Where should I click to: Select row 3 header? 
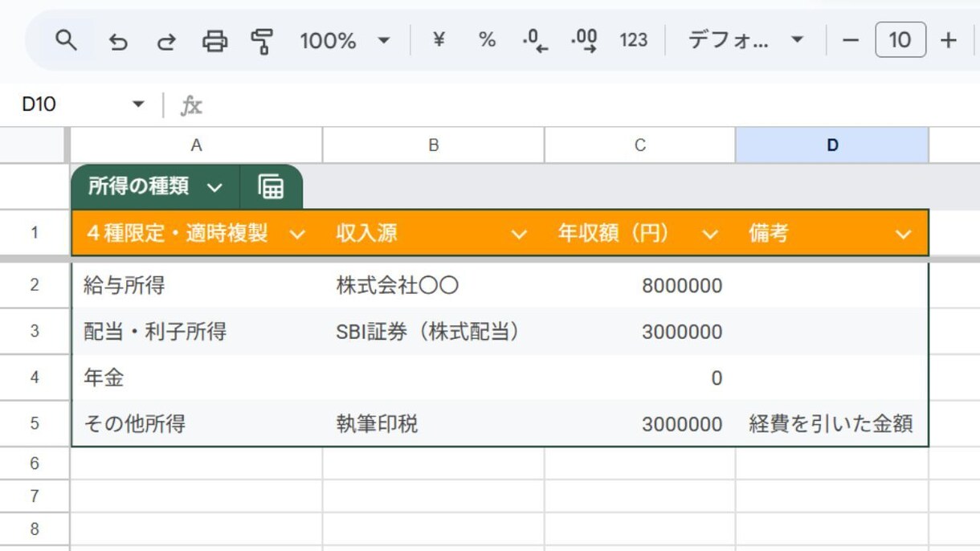35,331
